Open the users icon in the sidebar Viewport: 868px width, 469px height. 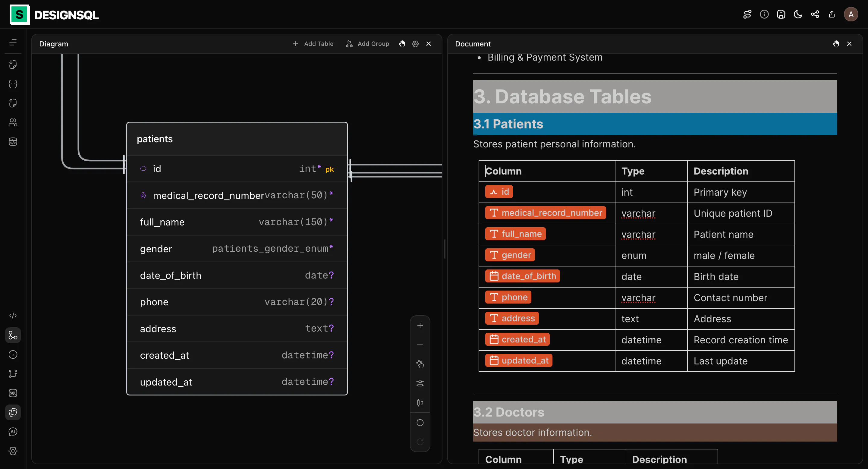13,122
